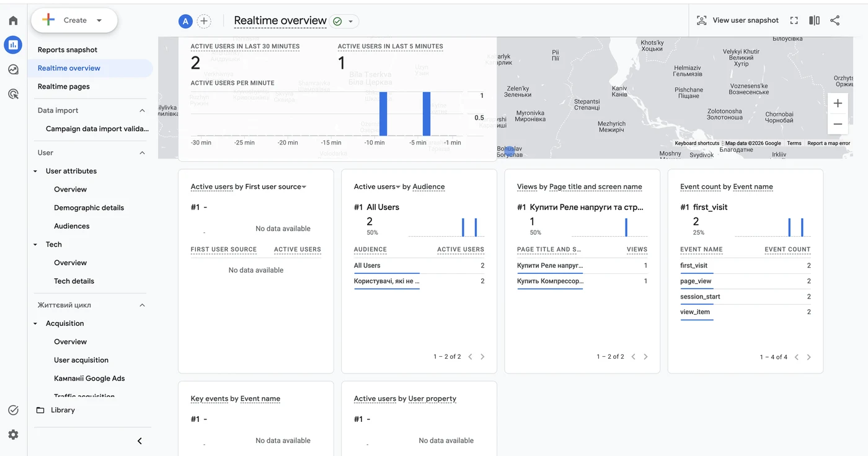868x456 pixels.
Task: Click the Bohuslav user marker on the map
Action: point(508,151)
